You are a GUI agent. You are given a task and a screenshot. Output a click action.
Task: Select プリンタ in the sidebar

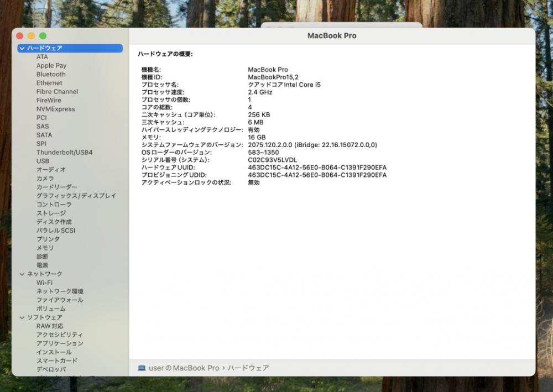click(48, 239)
